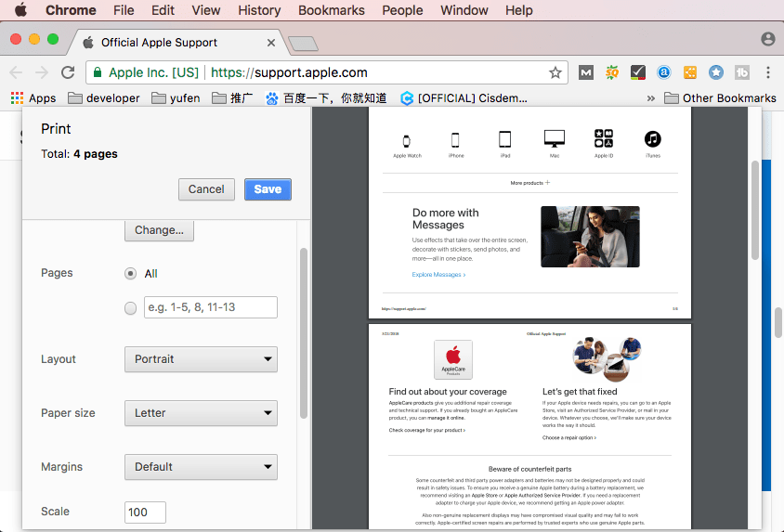Screen dimensions: 784x532
Task: Bookmark this page with the star icon
Action: point(555,72)
